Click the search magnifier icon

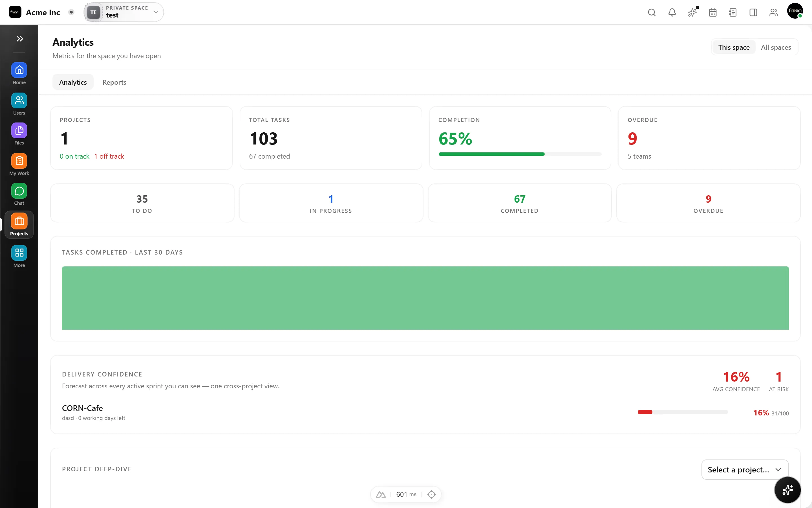pos(652,12)
